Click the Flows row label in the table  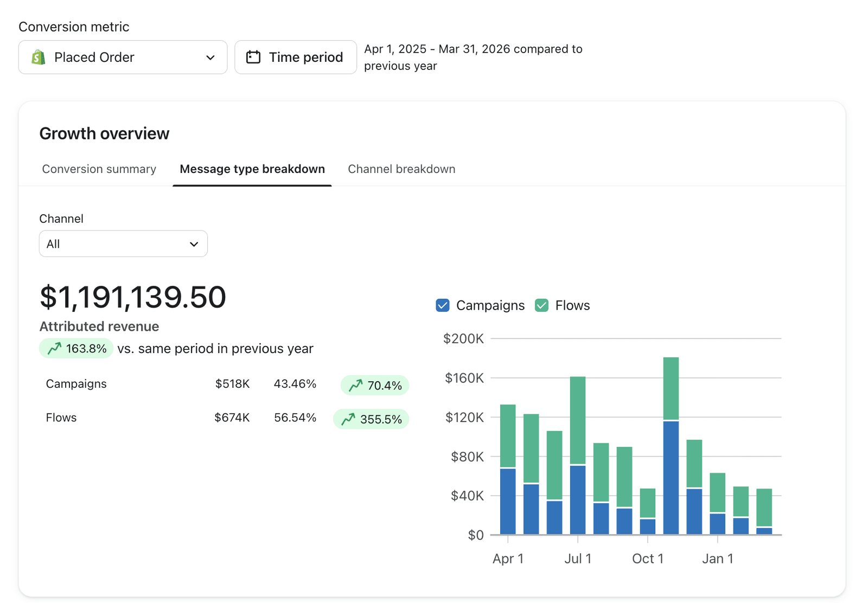tap(61, 418)
